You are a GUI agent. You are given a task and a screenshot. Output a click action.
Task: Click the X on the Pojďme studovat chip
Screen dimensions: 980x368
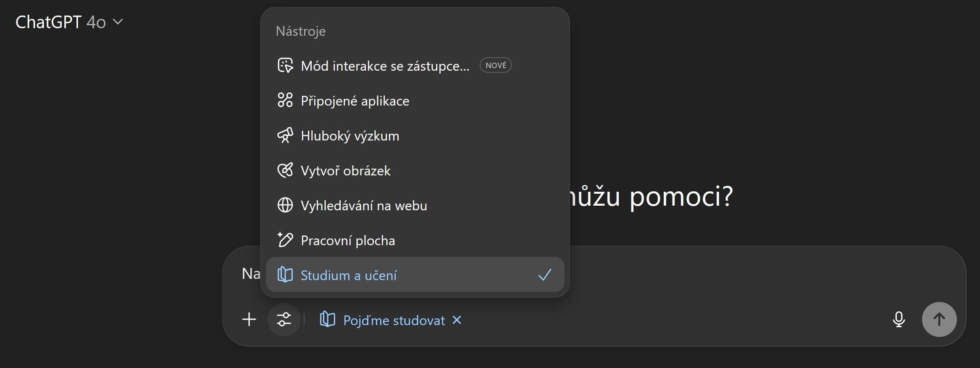457,320
